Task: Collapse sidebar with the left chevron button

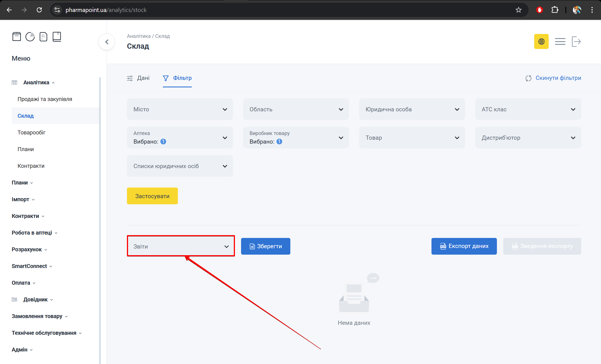Action: click(x=107, y=42)
